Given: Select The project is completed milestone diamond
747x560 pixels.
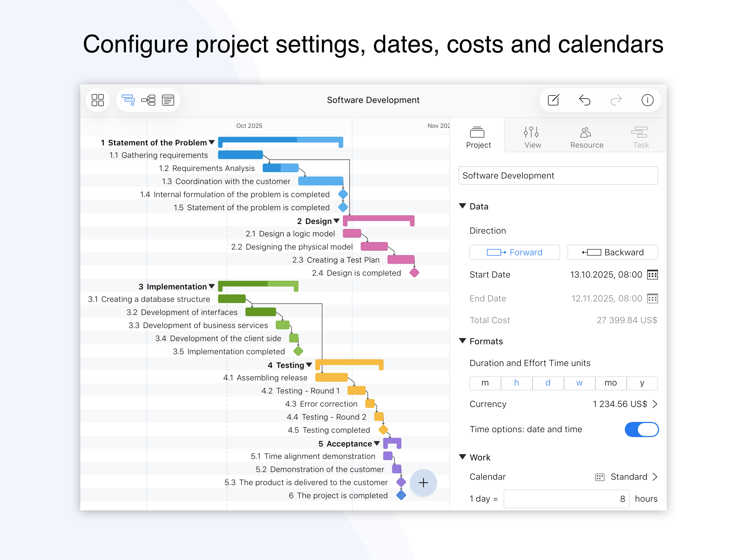Looking at the screenshot, I should tap(401, 495).
